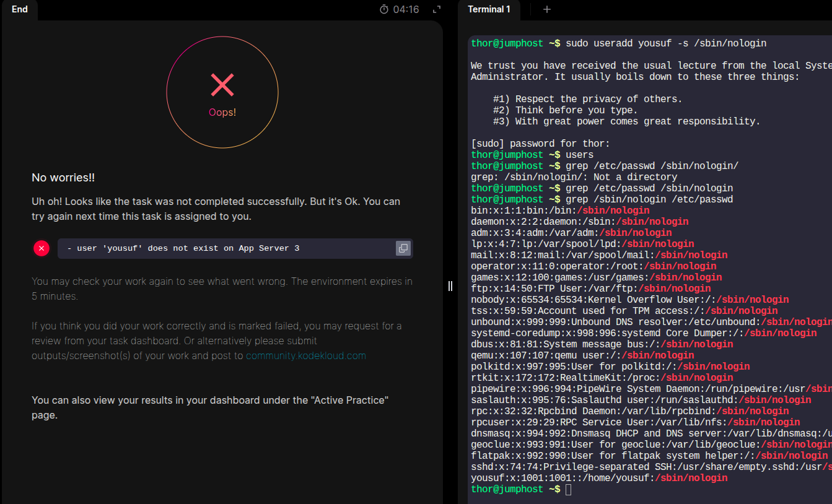Click the Oops! label text
Screen dimensions: 832x504
pyautogui.click(x=222, y=113)
